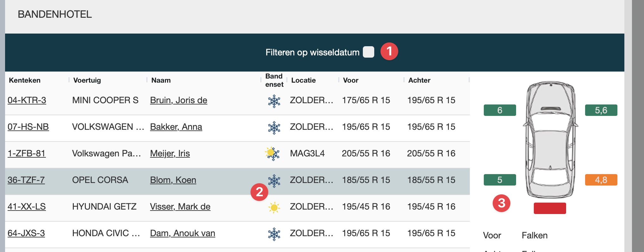Open customer Bruin, Joris de

[x=179, y=100]
